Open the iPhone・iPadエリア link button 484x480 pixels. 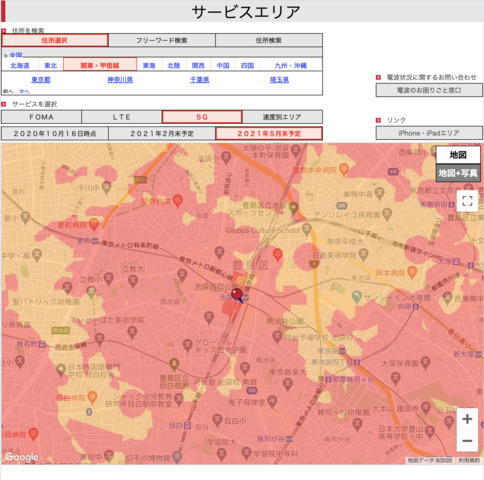click(429, 133)
